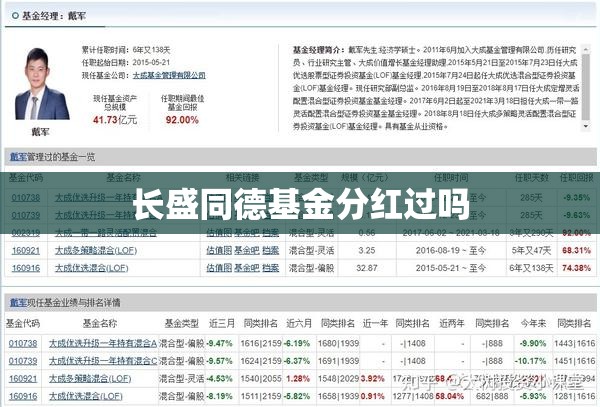Click the fund size 3.25 for 大成多策略混合(LOF)

(367, 251)
